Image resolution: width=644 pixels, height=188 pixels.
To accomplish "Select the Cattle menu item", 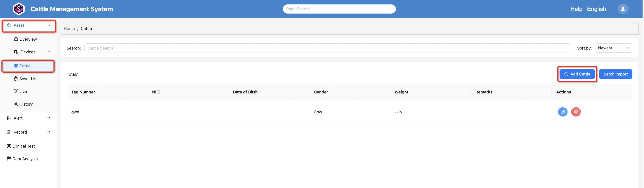I will [28, 66].
